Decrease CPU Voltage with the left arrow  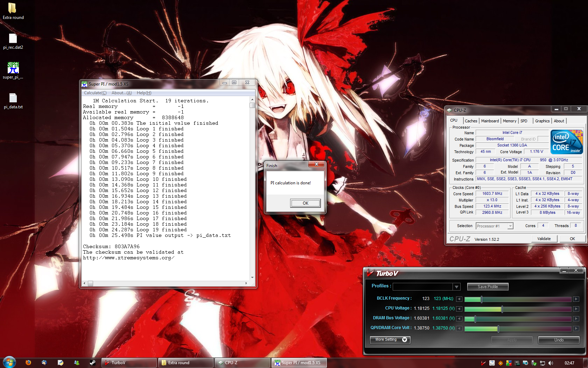coord(459,309)
